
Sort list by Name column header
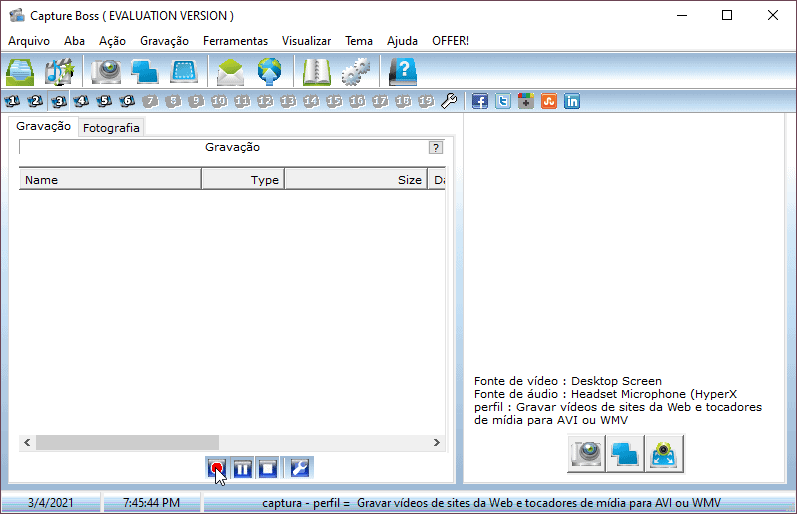pyautogui.click(x=110, y=179)
